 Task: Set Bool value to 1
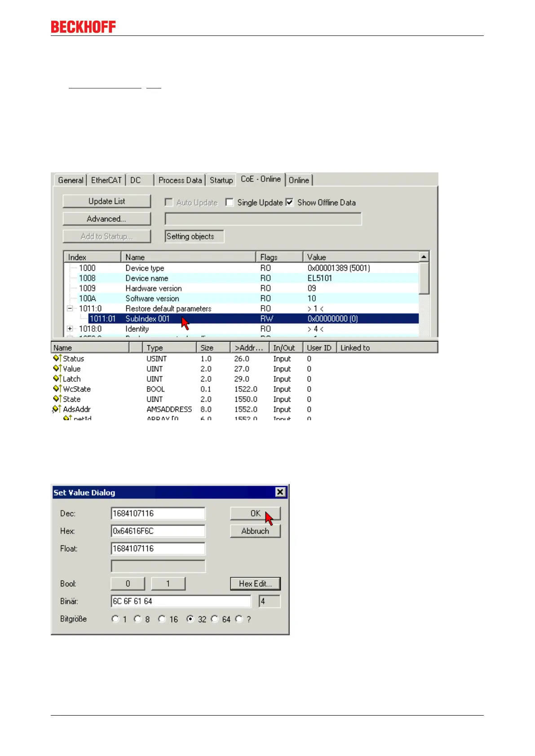point(168,584)
